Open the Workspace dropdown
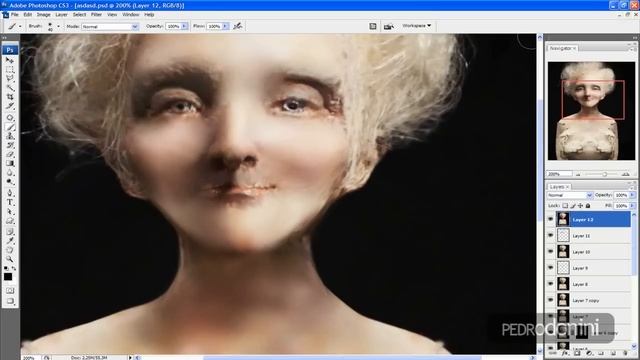 pos(416,26)
